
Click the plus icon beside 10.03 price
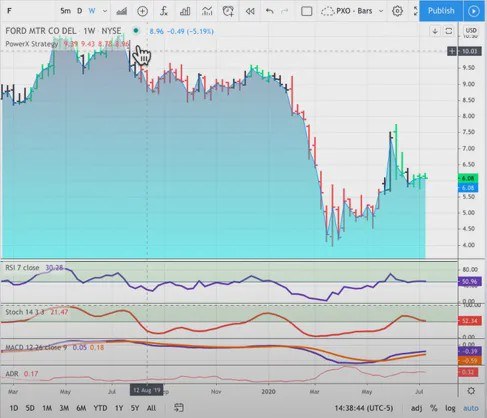[452, 51]
